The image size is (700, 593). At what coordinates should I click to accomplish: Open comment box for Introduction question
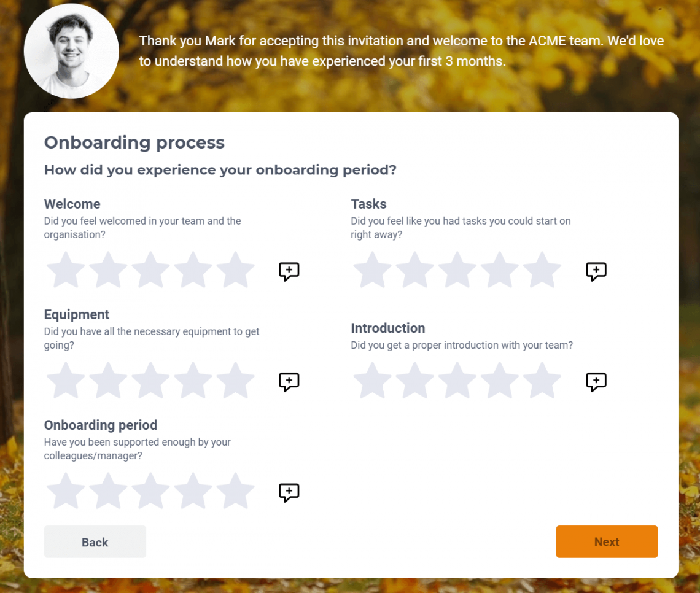596,382
